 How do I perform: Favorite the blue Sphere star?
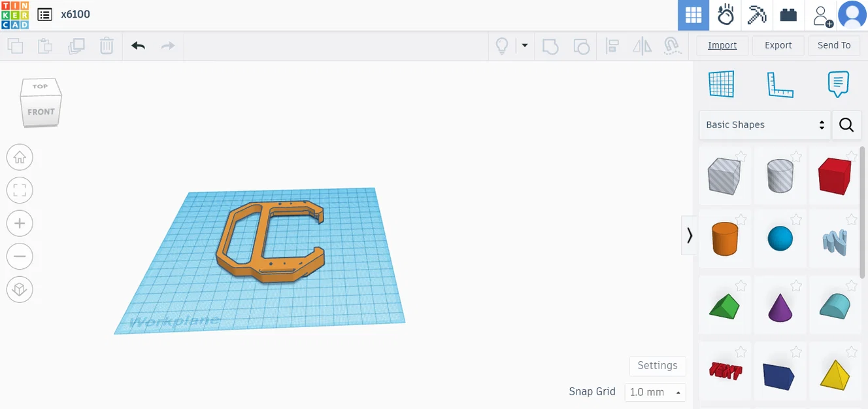tap(796, 219)
